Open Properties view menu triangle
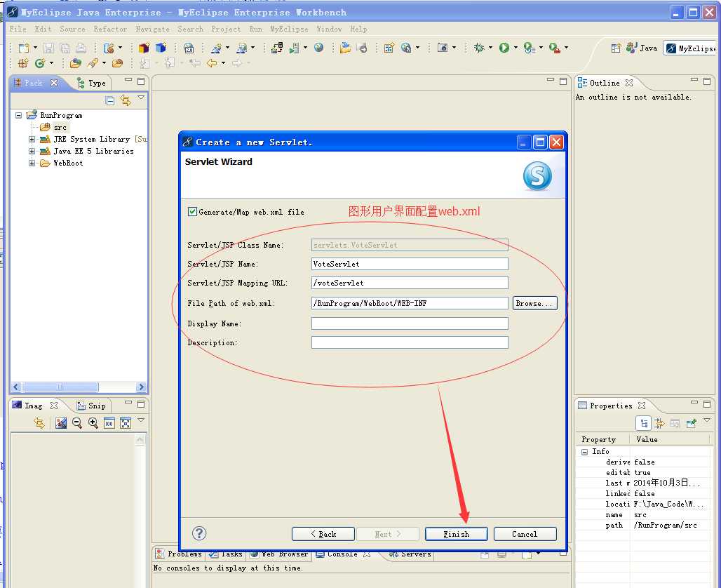The height and width of the screenshot is (588, 721). pyautogui.click(x=707, y=420)
